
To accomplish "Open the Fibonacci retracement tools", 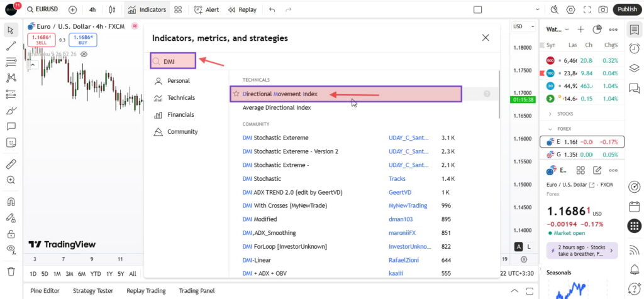I will point(11,62).
